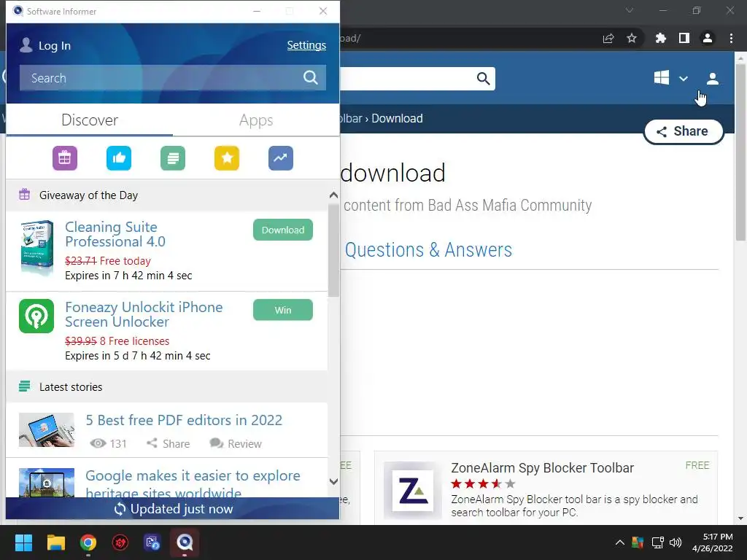Image resolution: width=747 pixels, height=560 pixels.
Task: Click the Win button for Foneazy Unlockit
Action: 283,310
